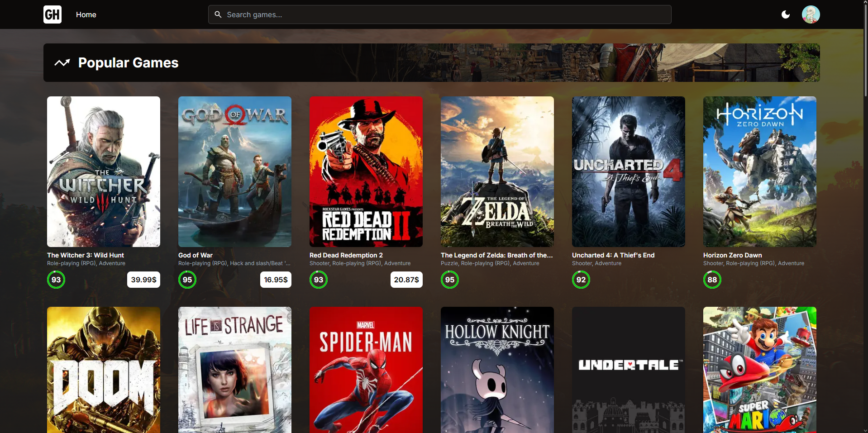Toggle dark mode with the moon icon
This screenshot has height=433, width=868.
[785, 14]
